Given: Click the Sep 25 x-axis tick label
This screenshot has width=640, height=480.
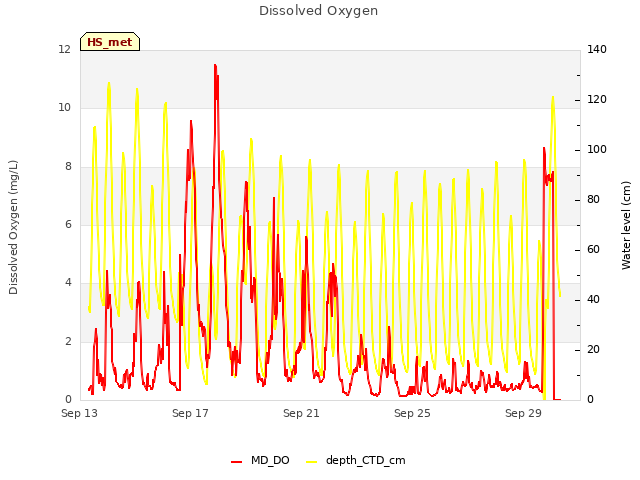Looking at the screenshot, I should click(412, 413).
